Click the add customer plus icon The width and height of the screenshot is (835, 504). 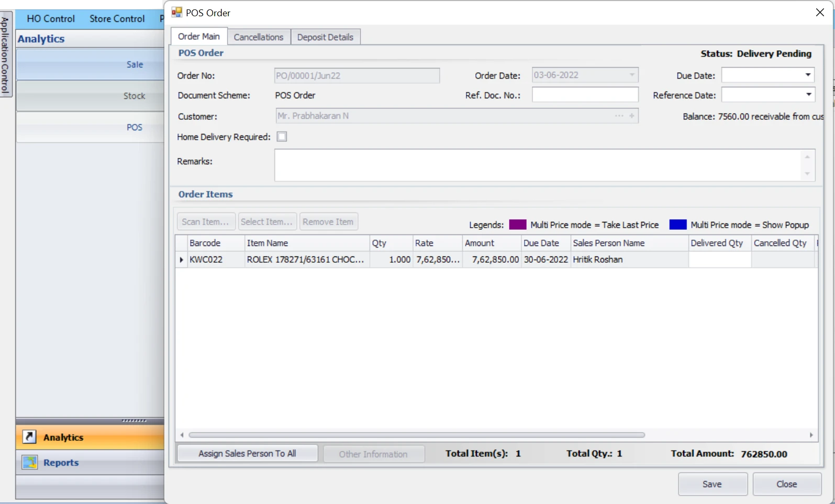pyautogui.click(x=632, y=116)
